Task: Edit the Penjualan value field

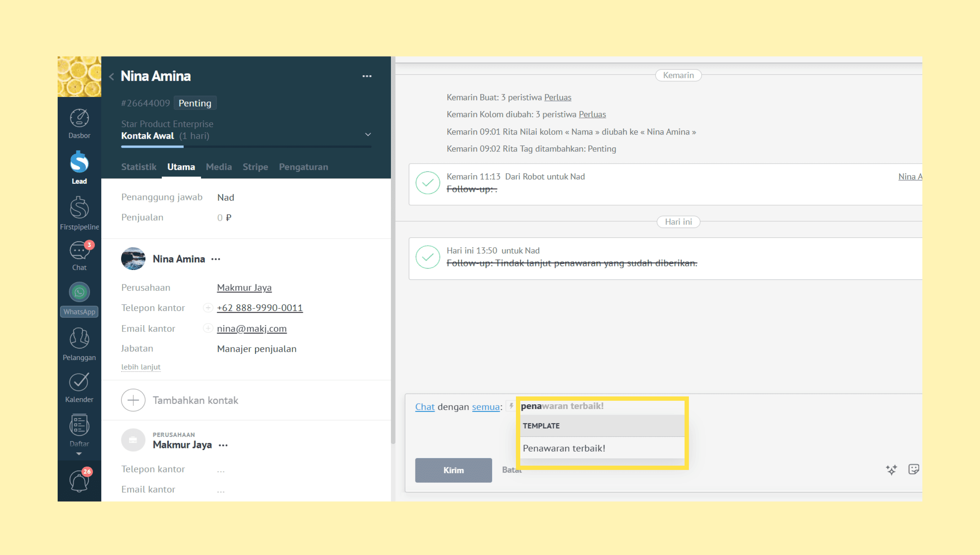Action: (224, 218)
